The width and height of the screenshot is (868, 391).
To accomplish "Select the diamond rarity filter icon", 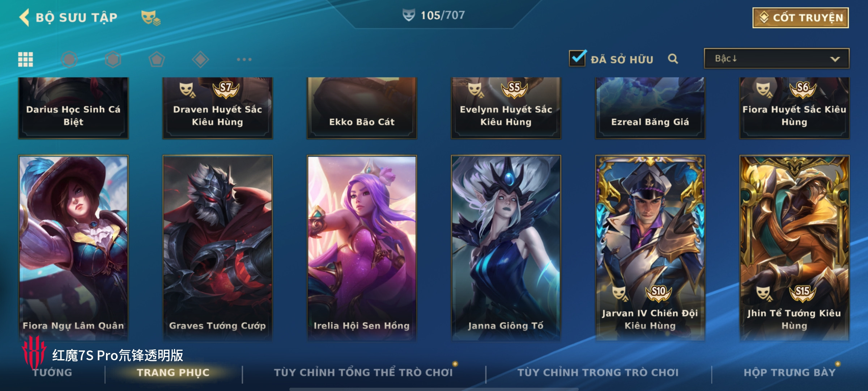I will point(200,59).
